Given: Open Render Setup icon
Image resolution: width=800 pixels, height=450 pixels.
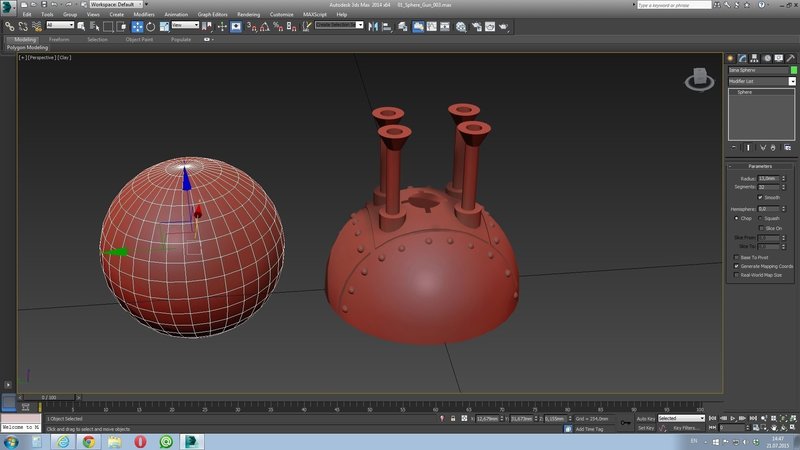Looking at the screenshot, I should coord(477,26).
